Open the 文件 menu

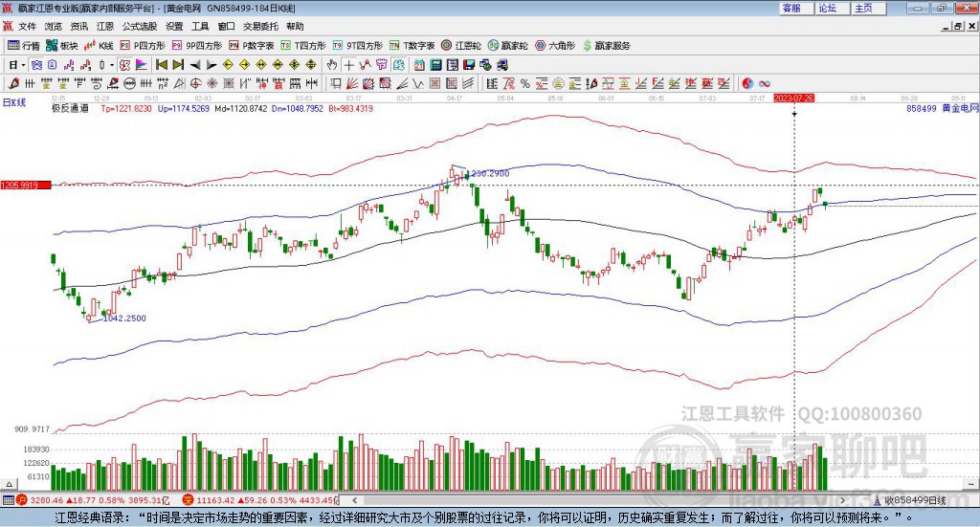click(x=27, y=26)
